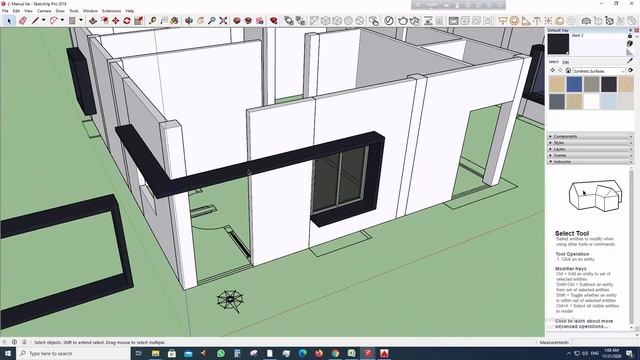Open Chrome from the taskbar
Screen dimensions: 640x360
(335, 353)
